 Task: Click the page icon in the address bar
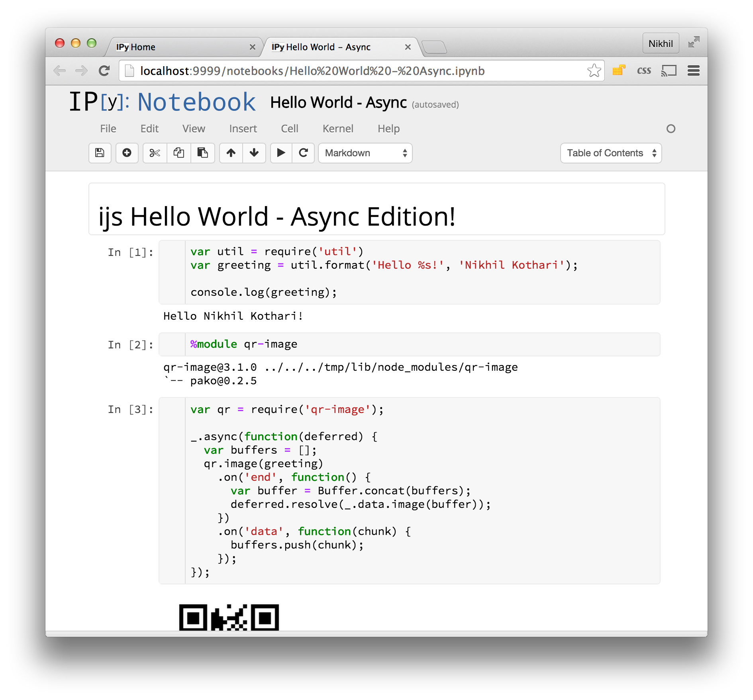click(129, 71)
